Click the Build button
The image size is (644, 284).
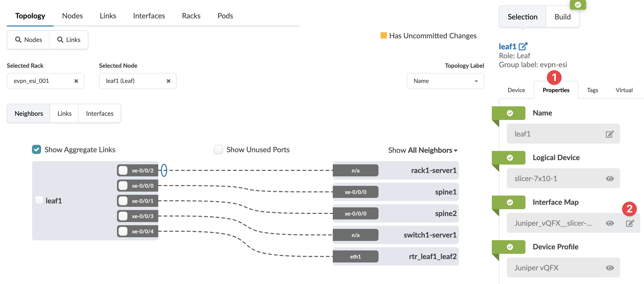click(x=562, y=17)
